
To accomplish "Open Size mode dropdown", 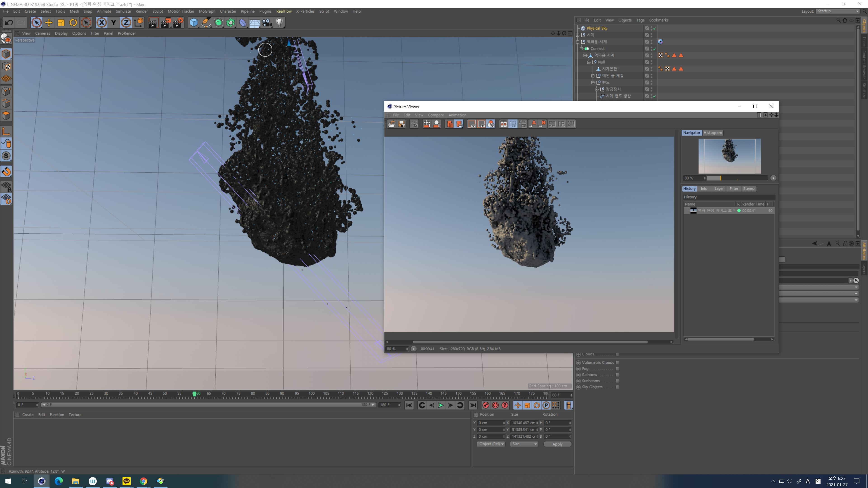I will click(x=524, y=444).
